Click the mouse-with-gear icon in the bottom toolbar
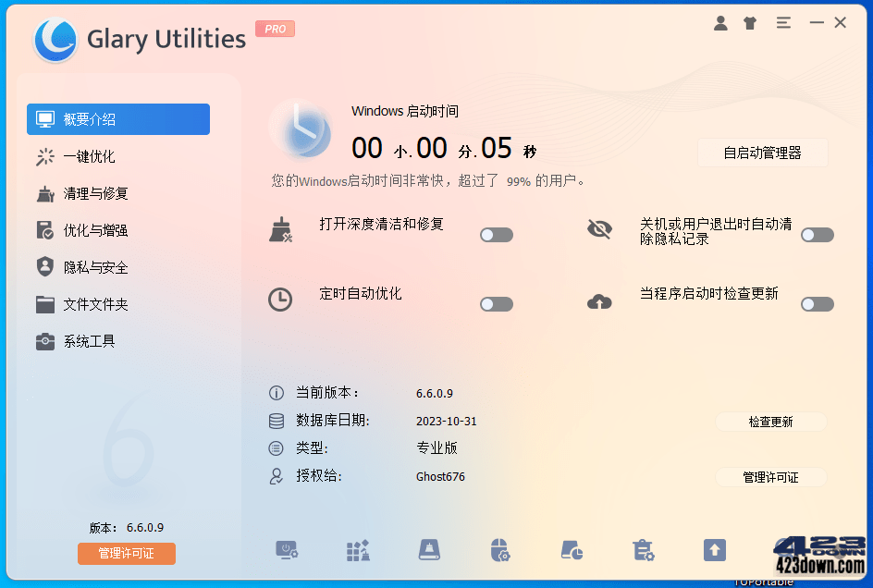 tap(499, 549)
